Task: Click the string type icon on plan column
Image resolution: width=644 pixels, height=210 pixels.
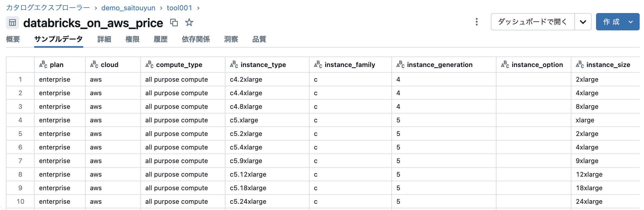Action: 43,65
